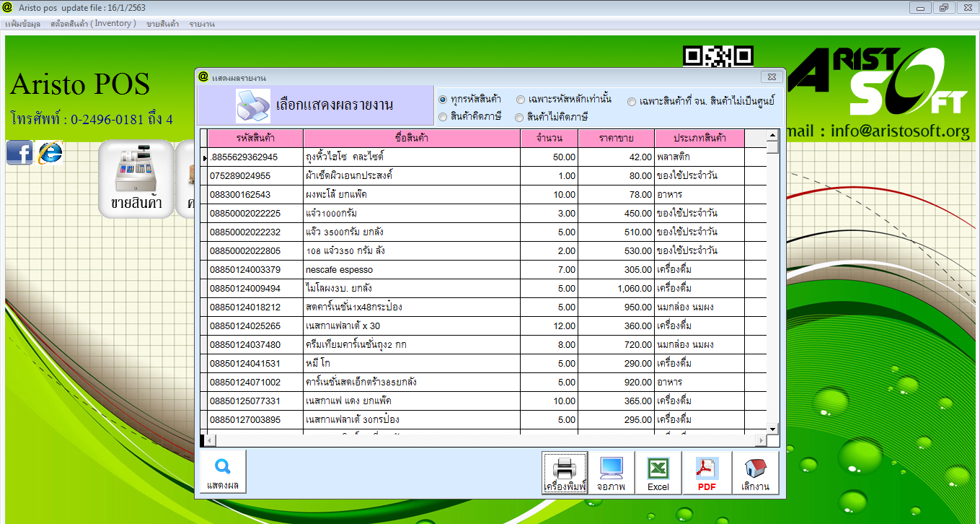Export the report as PDF
Screen dimensions: 980x524
(x=707, y=473)
